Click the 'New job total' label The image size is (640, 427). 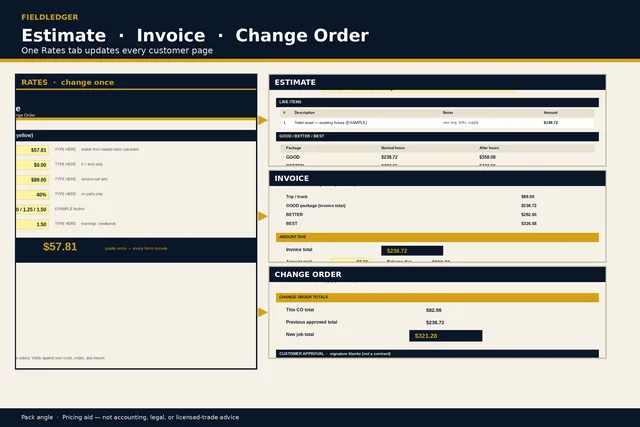point(300,334)
